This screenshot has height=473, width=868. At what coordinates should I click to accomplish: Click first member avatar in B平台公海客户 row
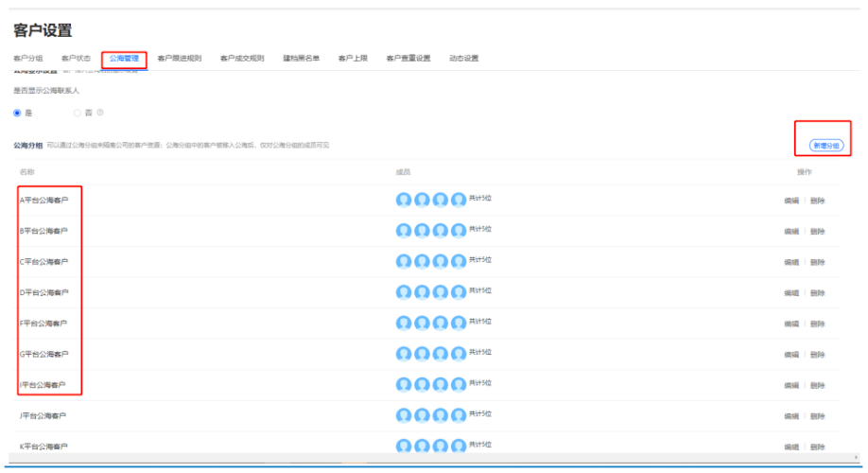pos(404,231)
